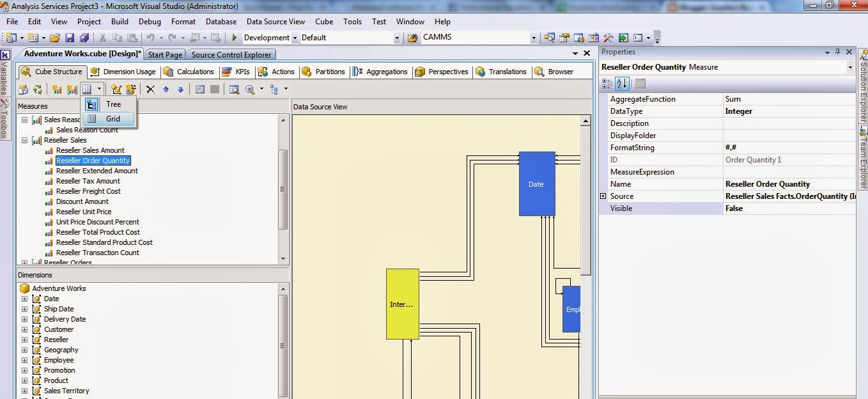Open the Default platform dropdown
Image resolution: width=868 pixels, height=399 pixels.
(x=397, y=38)
